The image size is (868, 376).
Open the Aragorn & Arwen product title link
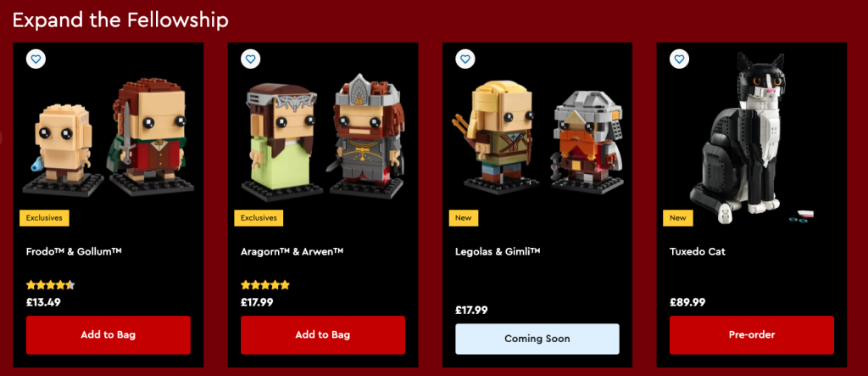coord(292,251)
